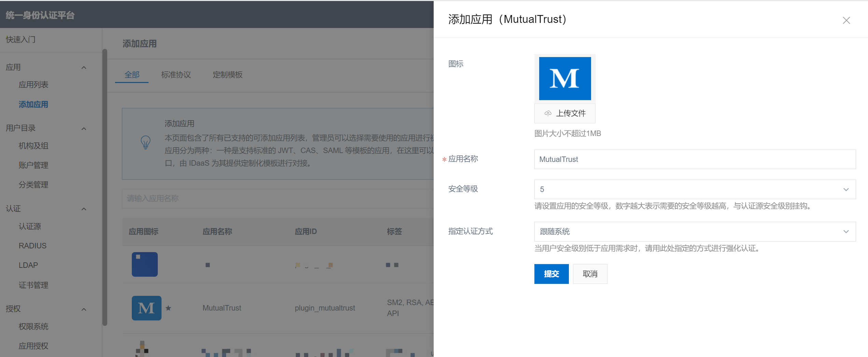This screenshot has width=868, height=357.
Task: Switch to the 标准协议 tab
Action: 176,75
